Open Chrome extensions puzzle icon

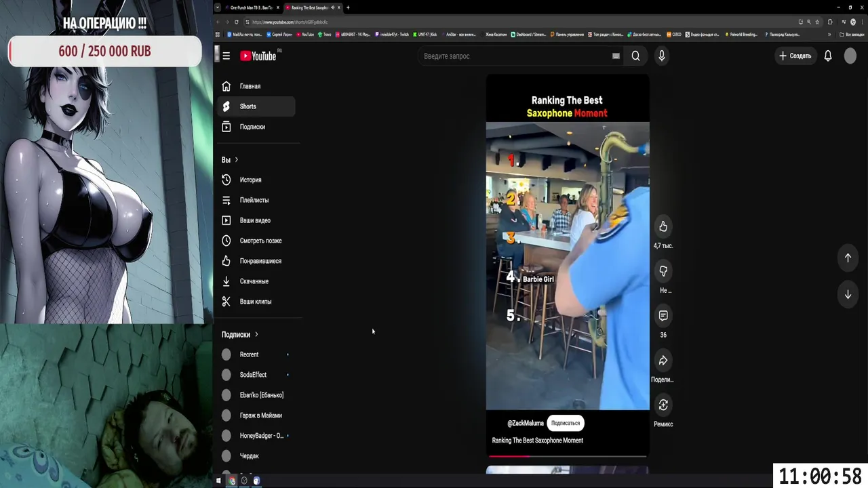click(830, 22)
